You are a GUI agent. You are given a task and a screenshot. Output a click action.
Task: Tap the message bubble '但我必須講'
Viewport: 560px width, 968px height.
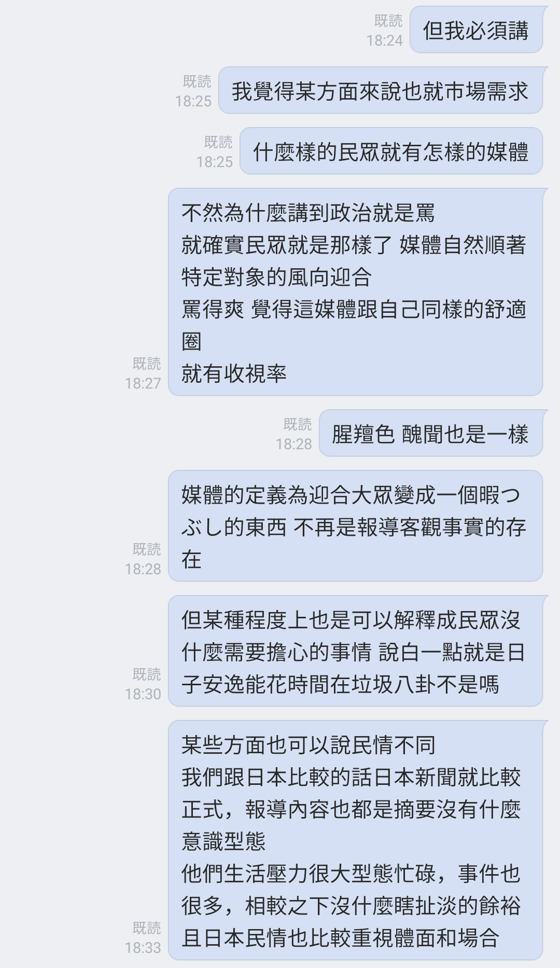tap(476, 30)
